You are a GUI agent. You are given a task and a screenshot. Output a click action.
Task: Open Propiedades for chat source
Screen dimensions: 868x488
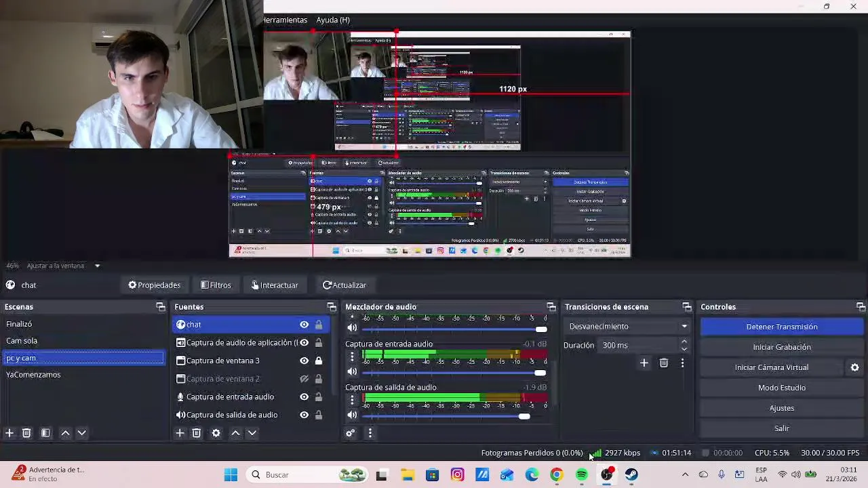155,285
